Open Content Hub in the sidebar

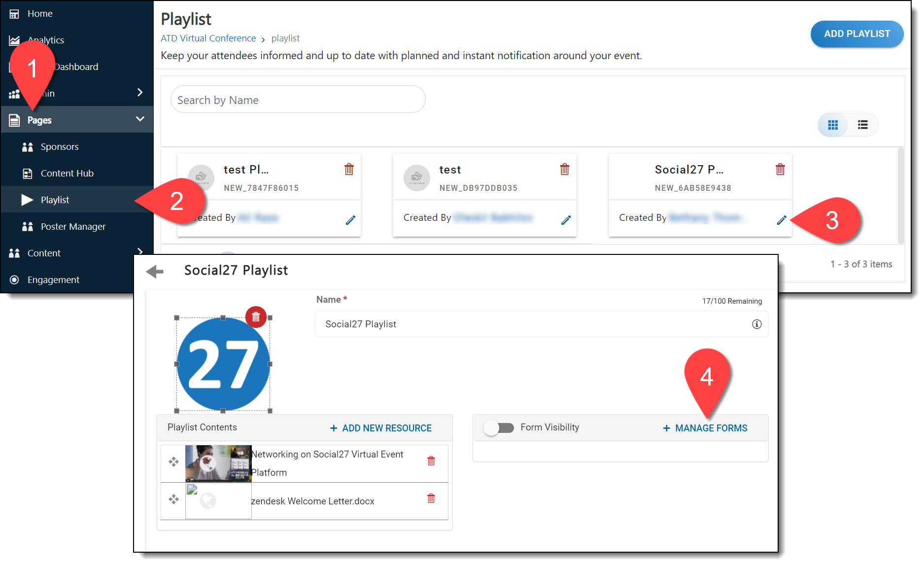coord(67,174)
